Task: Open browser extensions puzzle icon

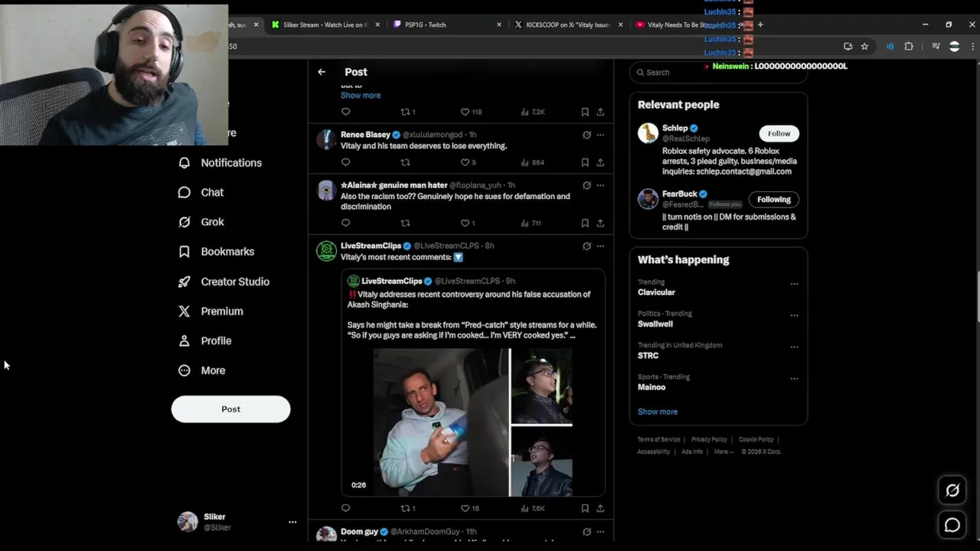Action: [909, 47]
